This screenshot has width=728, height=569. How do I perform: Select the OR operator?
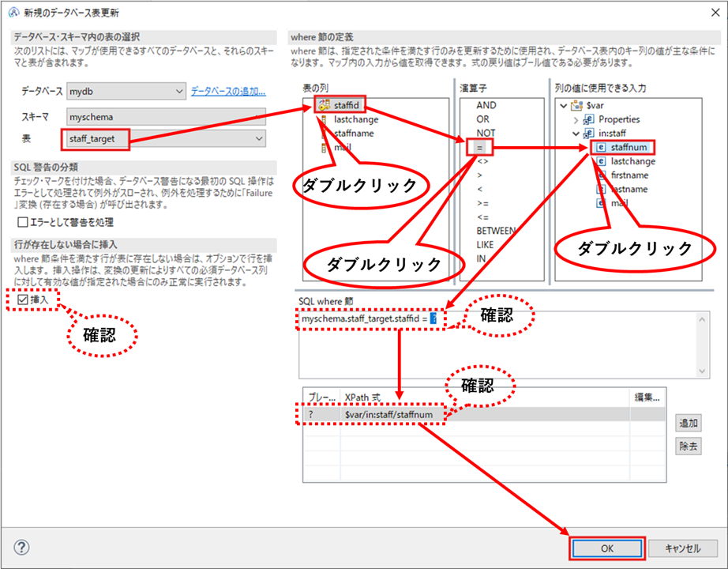pos(482,119)
